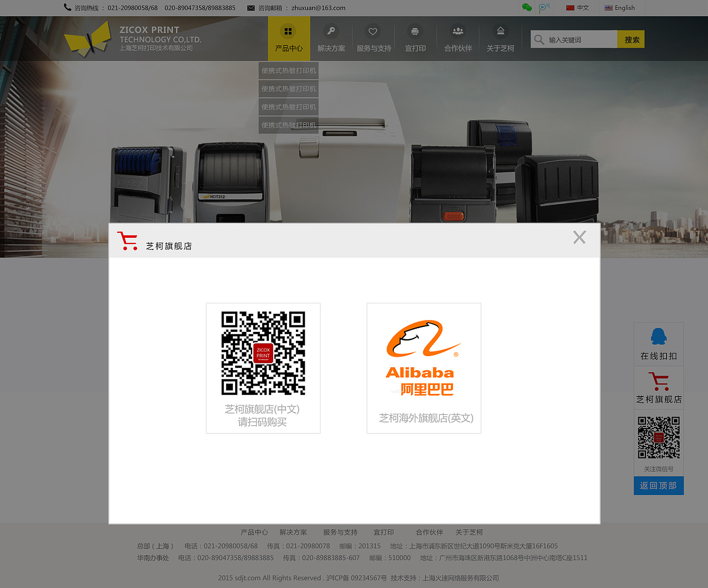Select fourth 便携式热敏打印机 dropdown entry

coord(289,126)
